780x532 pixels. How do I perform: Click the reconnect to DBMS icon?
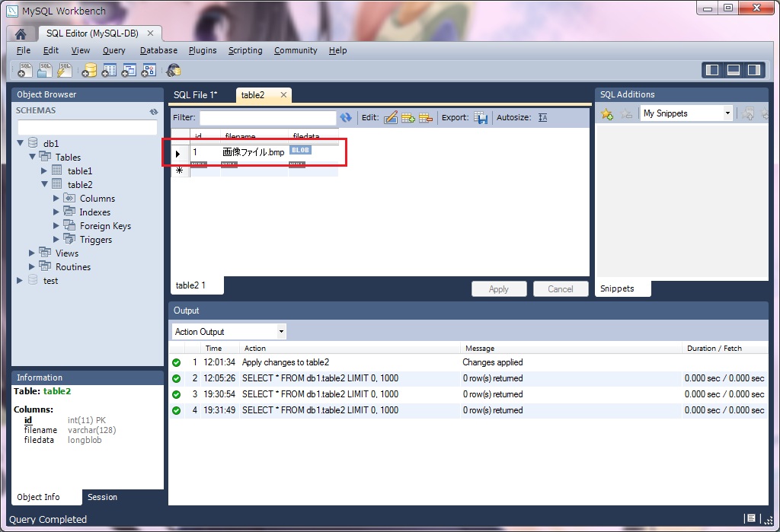point(173,70)
